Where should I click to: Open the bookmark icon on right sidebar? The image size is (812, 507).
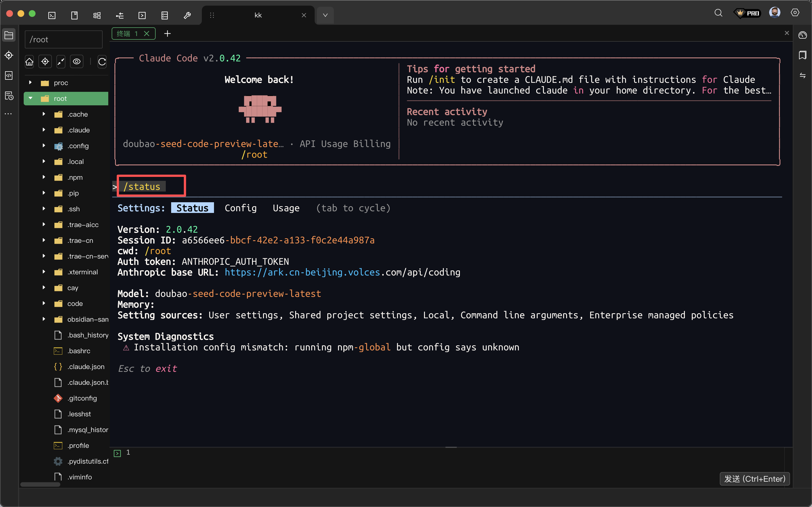(802, 55)
